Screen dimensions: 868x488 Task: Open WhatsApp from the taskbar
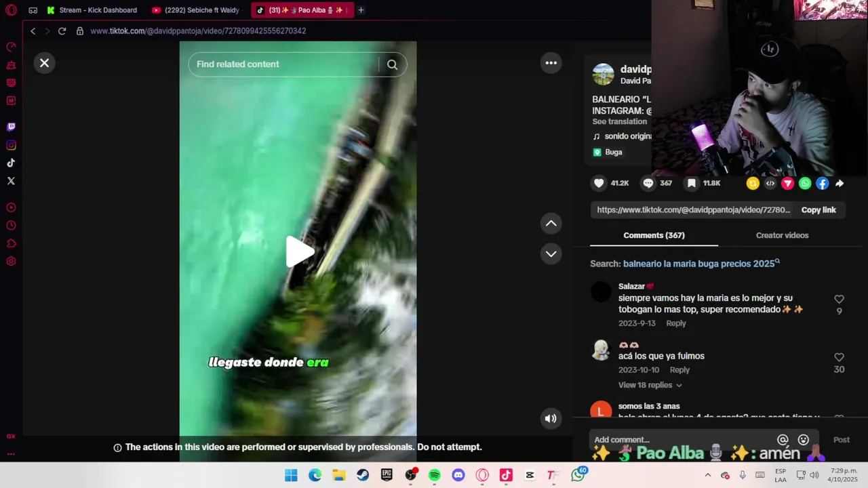(x=578, y=475)
